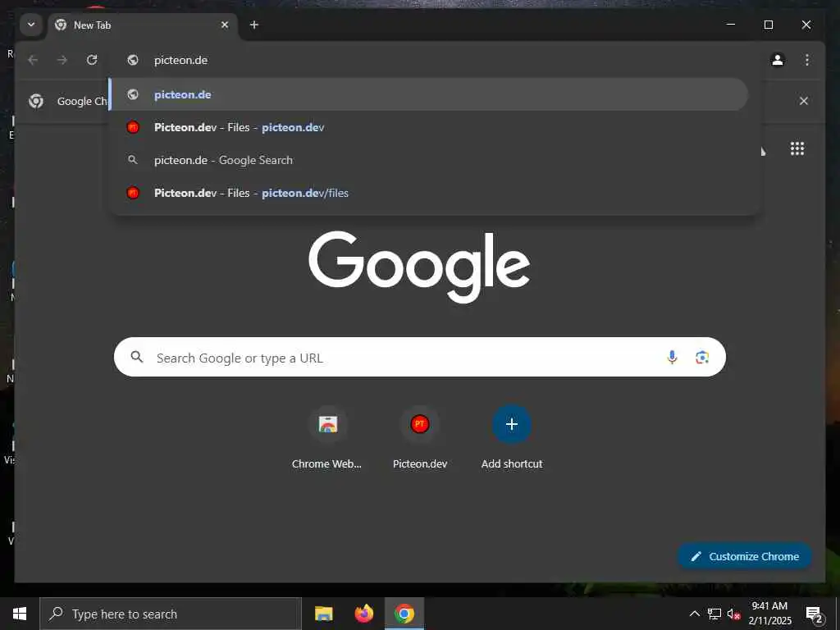Viewport: 840px width, 630px height.
Task: Click the Customize Chrome button
Action: [745, 557]
